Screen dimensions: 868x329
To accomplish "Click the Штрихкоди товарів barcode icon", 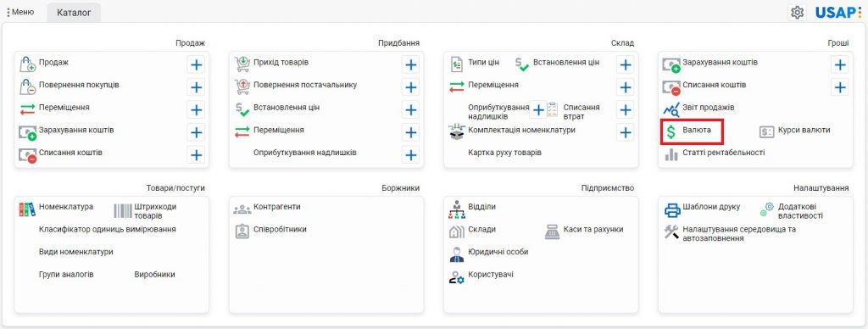I will (123, 211).
